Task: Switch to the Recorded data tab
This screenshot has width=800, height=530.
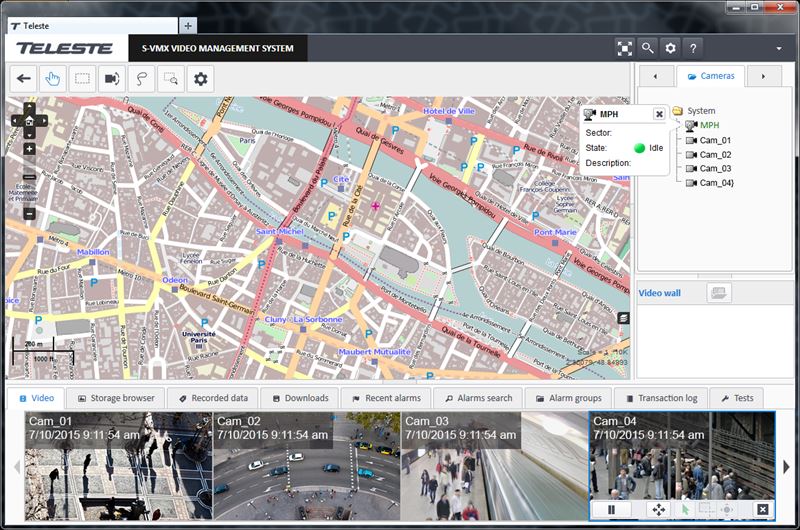Action: [x=213, y=398]
